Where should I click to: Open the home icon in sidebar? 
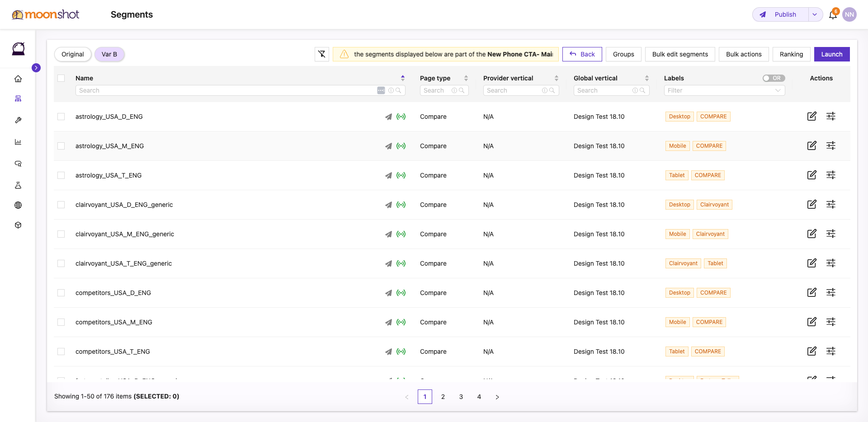(18, 79)
